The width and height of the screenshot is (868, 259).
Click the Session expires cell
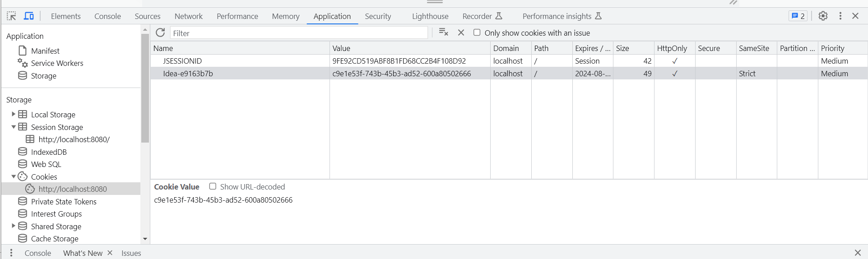click(x=593, y=61)
